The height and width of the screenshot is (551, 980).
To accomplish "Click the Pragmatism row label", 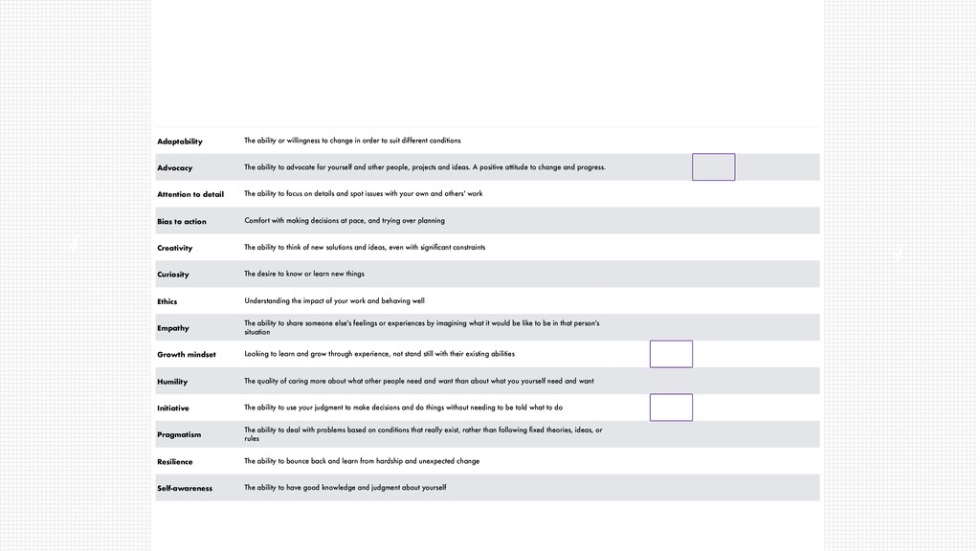I will tap(179, 435).
